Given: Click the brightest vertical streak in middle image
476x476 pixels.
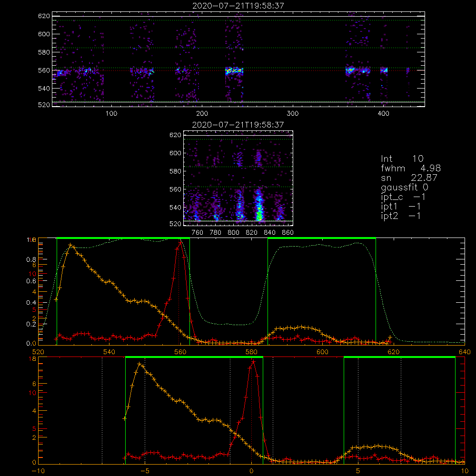Looking at the screenshot, I should tap(259, 205).
